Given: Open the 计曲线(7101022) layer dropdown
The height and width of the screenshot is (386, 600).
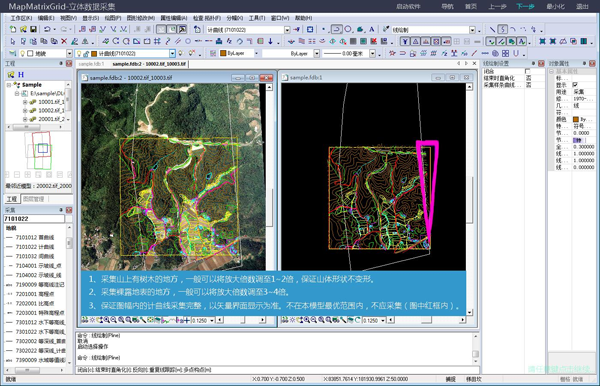Looking at the screenshot, I should [x=172, y=54].
